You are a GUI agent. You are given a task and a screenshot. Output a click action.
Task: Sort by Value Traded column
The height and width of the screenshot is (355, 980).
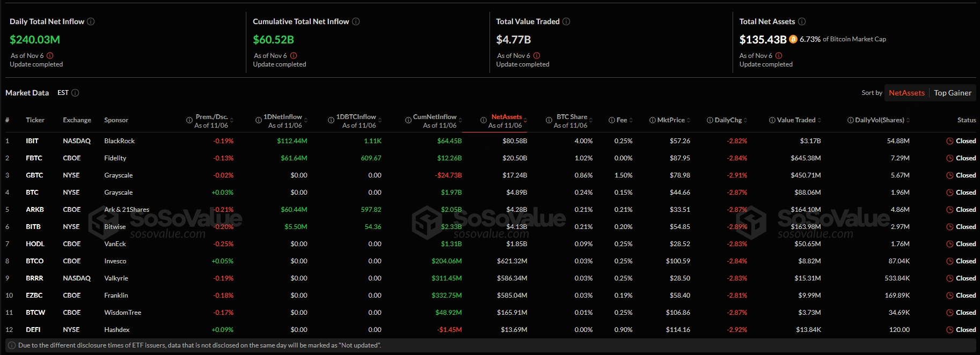(796, 120)
